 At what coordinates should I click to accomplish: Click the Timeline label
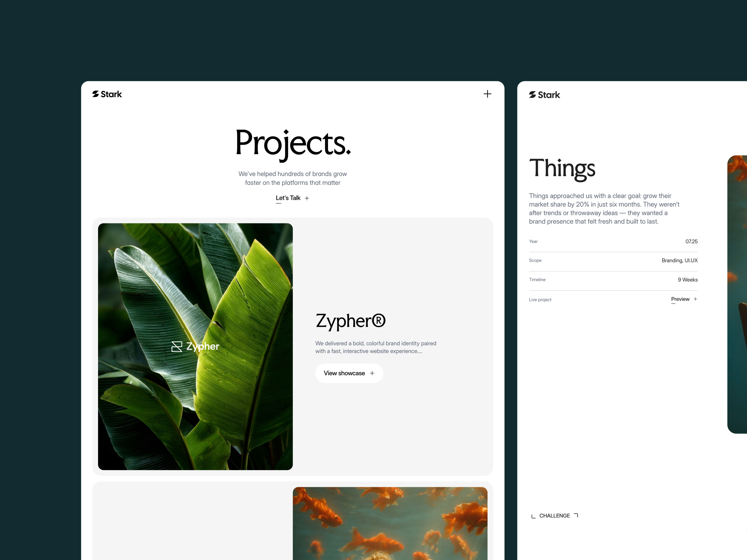[x=537, y=280]
